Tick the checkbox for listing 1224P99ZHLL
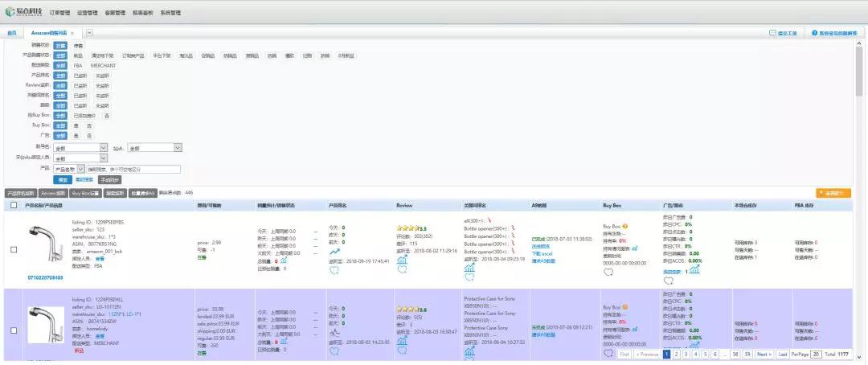 pos(14,330)
